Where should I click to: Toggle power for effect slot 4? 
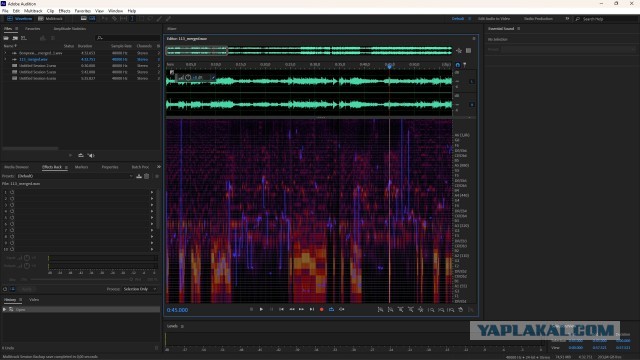click(12, 211)
